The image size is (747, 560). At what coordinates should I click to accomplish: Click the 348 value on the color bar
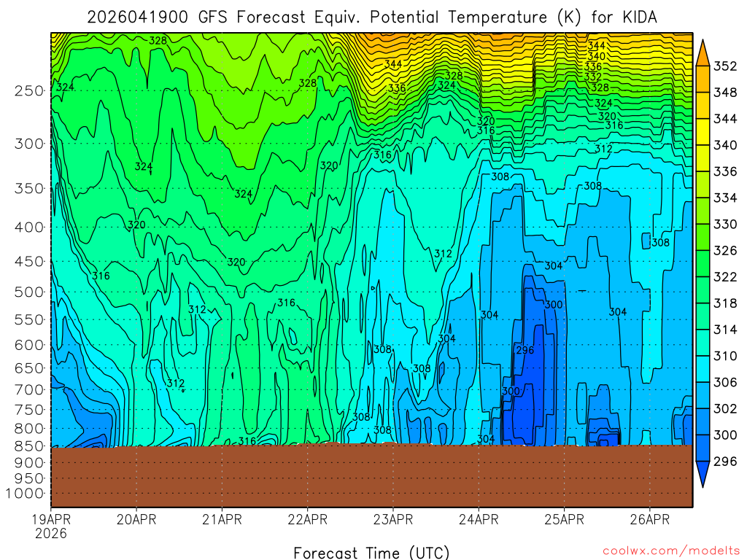point(725,93)
